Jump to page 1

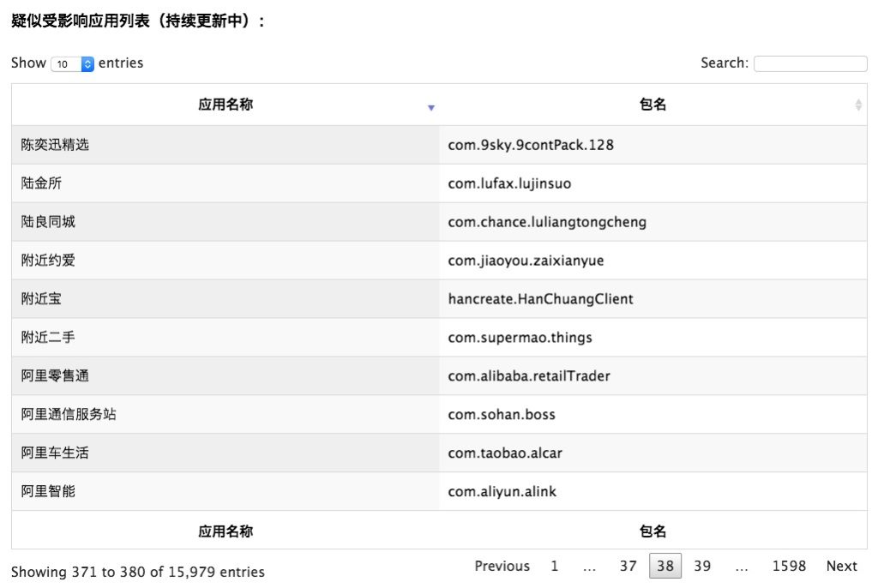555,566
